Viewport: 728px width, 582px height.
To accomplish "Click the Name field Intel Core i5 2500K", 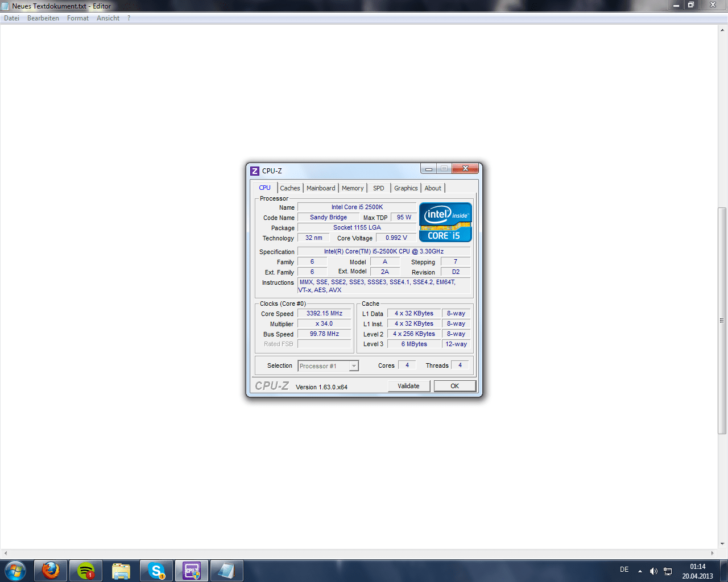I will [357, 207].
